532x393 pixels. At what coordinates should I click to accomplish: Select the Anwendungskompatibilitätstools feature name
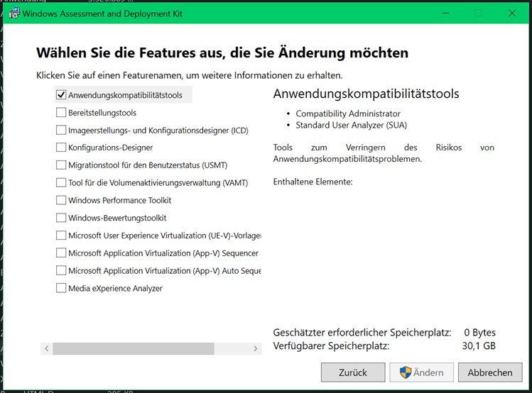(125, 95)
